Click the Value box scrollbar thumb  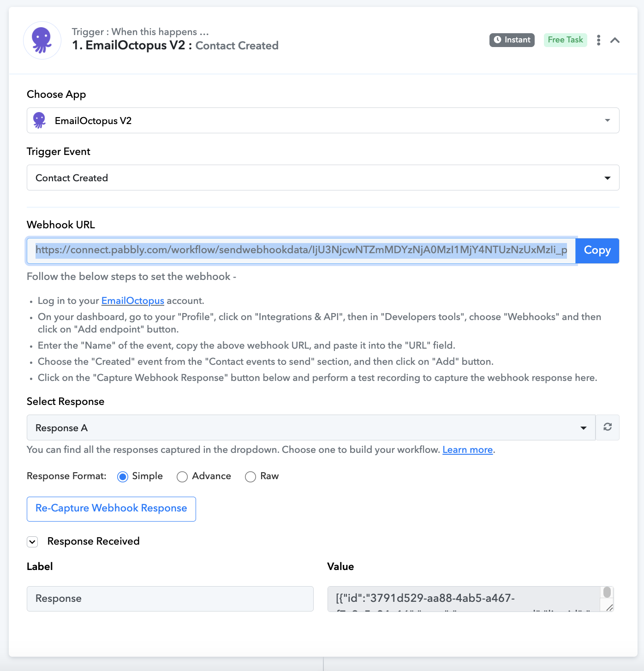click(607, 592)
